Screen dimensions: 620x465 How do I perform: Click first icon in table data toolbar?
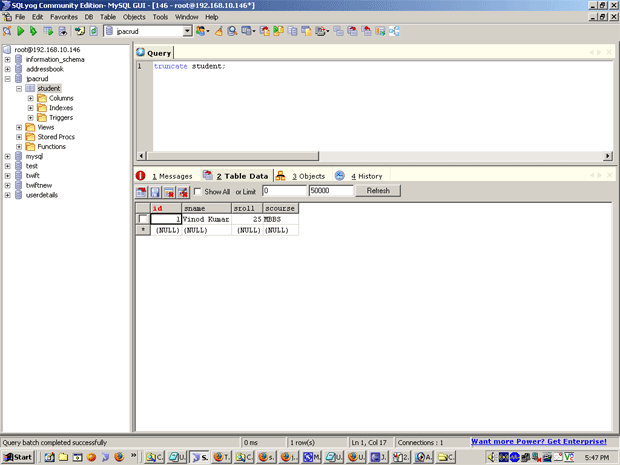pos(141,192)
